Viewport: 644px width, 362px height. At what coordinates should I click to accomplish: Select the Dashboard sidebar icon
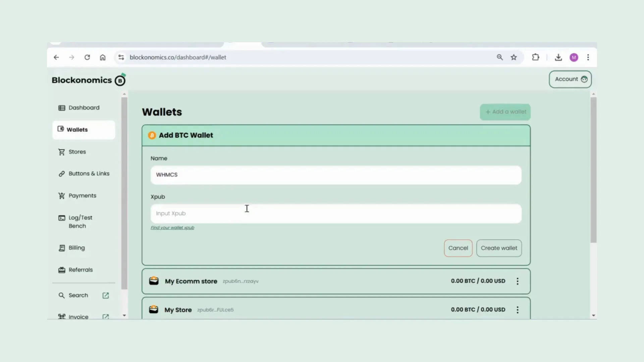(x=62, y=107)
